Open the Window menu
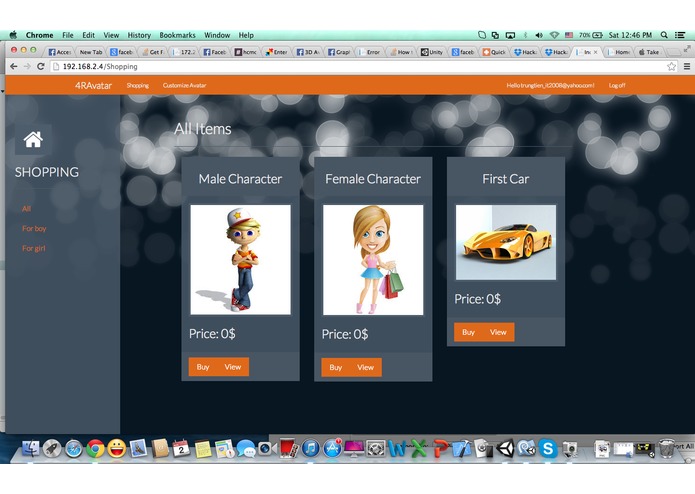695x494 pixels. [x=217, y=35]
